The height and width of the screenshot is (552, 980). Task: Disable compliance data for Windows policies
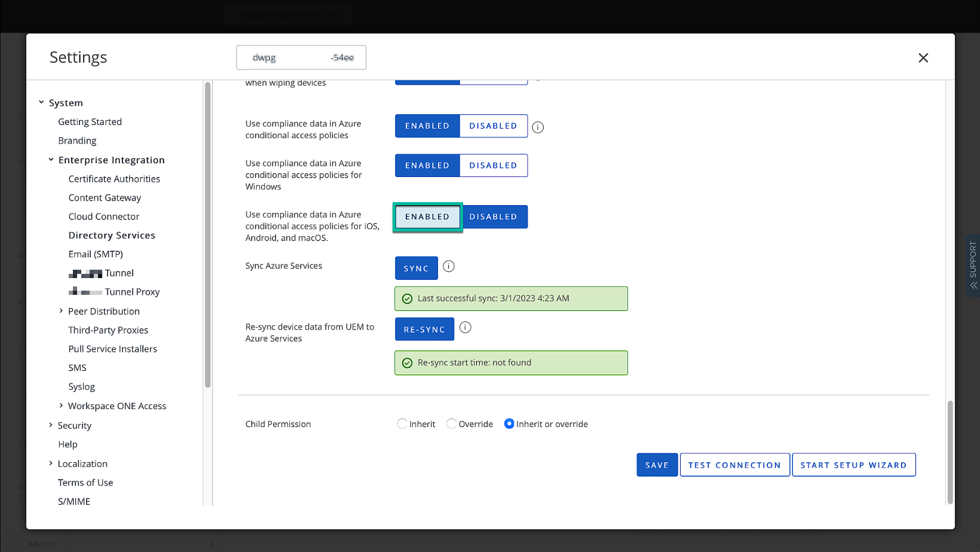[x=493, y=166]
